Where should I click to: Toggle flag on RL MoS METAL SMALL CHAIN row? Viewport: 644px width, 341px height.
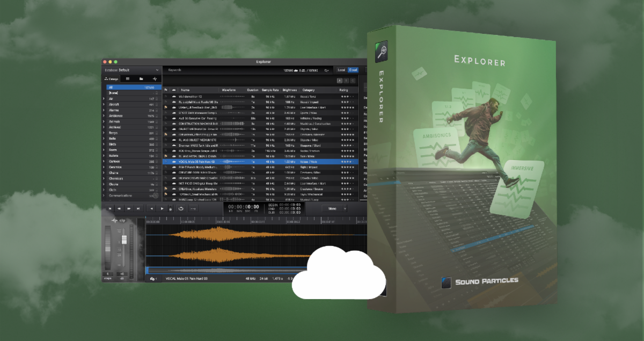point(165,156)
